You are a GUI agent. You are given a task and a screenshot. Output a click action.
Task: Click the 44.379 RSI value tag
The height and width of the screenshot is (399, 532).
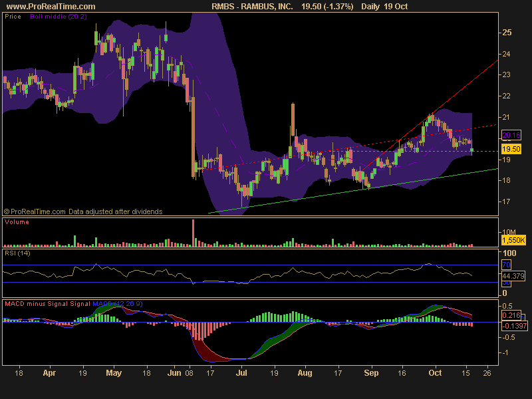click(513, 276)
